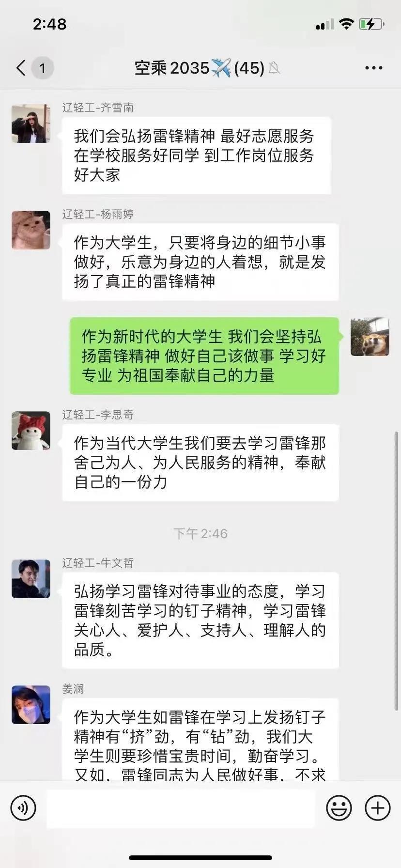
Task: Open 牛文哲's profile avatar
Action: pos(31,579)
